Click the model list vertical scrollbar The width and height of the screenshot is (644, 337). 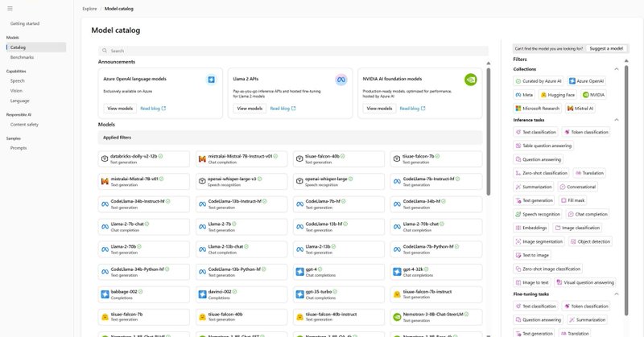(489, 131)
